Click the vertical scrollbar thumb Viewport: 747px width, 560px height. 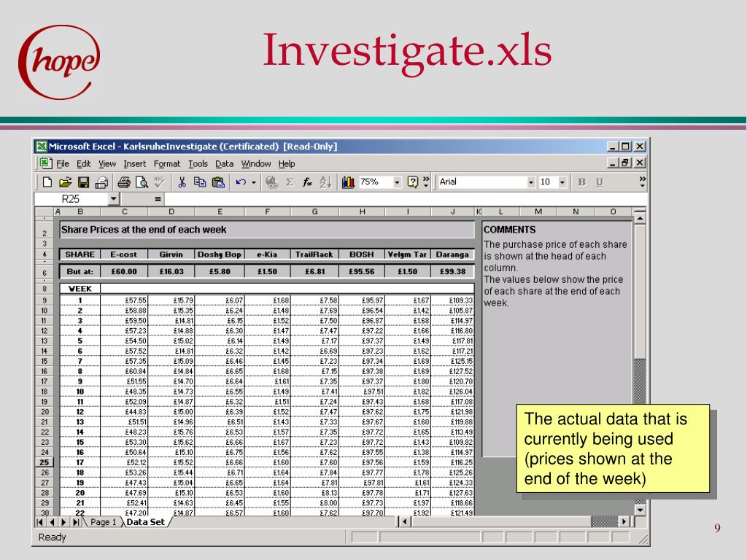point(640,292)
